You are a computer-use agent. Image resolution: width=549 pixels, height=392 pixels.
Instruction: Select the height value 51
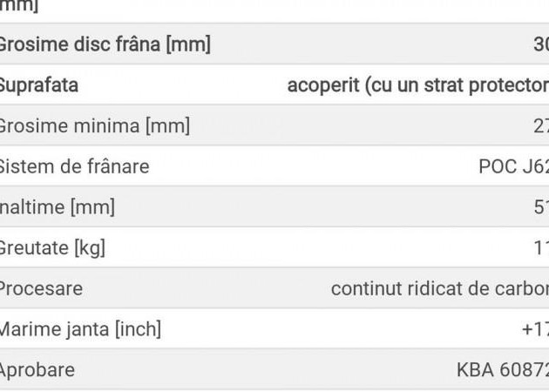[x=540, y=207]
